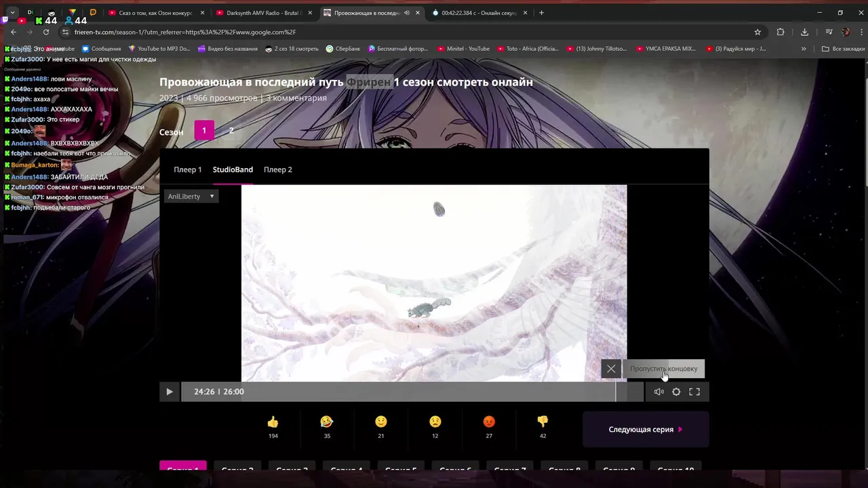This screenshot has width=868, height=488.
Task: Go forward in browser history
Action: pos(29,32)
